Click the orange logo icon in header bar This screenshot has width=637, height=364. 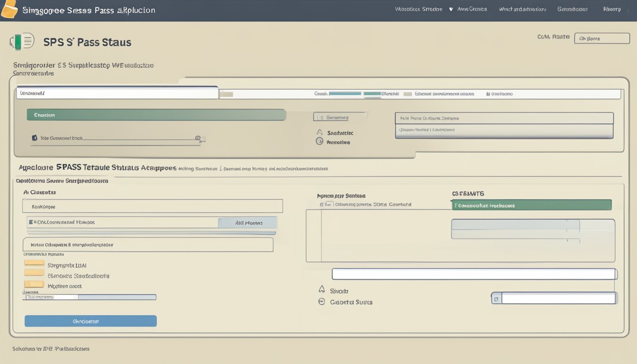9,9
